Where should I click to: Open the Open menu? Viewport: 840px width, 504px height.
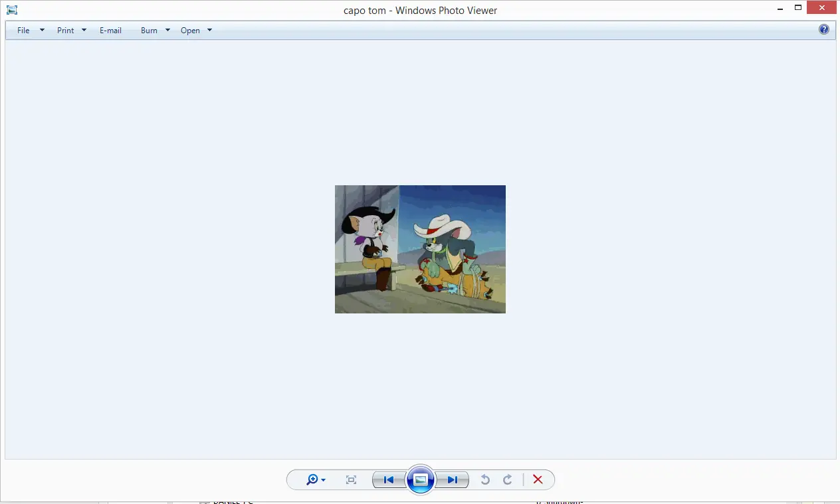(x=190, y=31)
